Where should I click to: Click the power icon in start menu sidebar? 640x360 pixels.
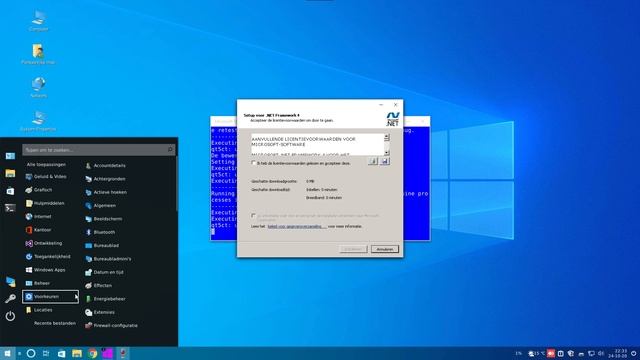click(10, 316)
